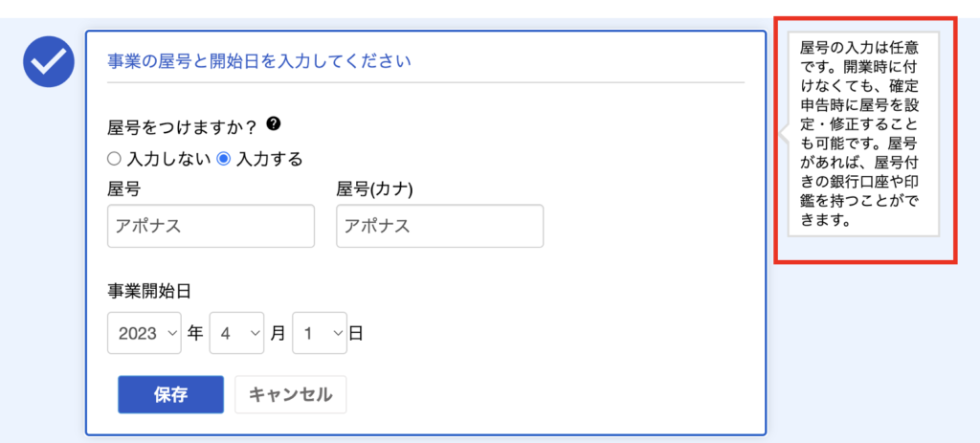Open the day dropdown showing 1
Viewport: 980px width, 443px height.
click(319, 334)
